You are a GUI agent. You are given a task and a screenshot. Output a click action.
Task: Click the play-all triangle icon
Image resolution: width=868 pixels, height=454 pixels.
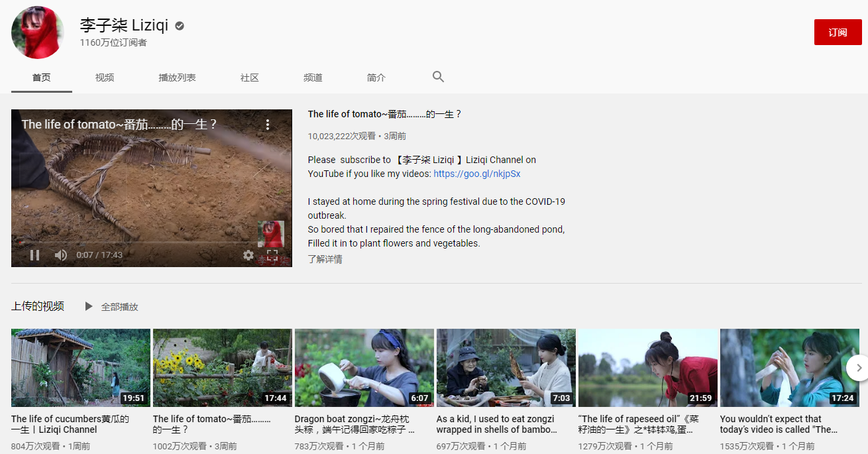(89, 306)
